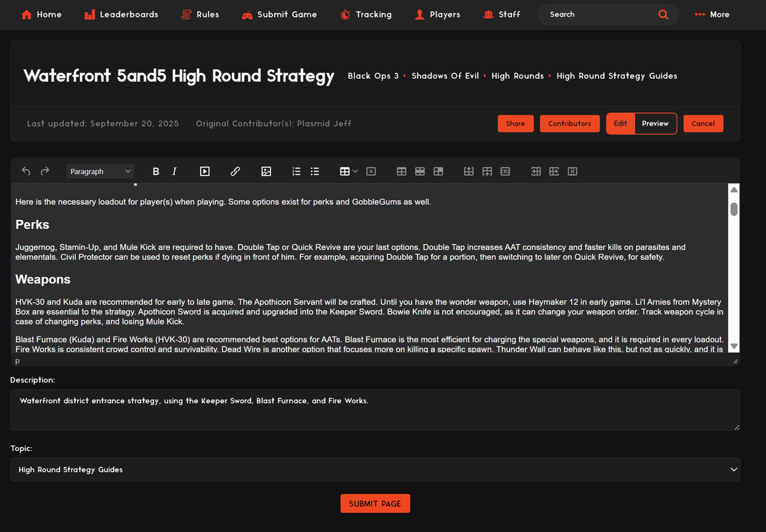Apply numbered list formatting

pyautogui.click(x=297, y=172)
